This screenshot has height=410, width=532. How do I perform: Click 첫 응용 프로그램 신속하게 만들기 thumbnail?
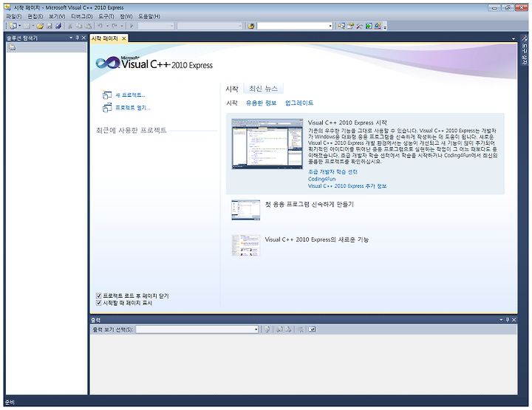pyautogui.click(x=245, y=210)
